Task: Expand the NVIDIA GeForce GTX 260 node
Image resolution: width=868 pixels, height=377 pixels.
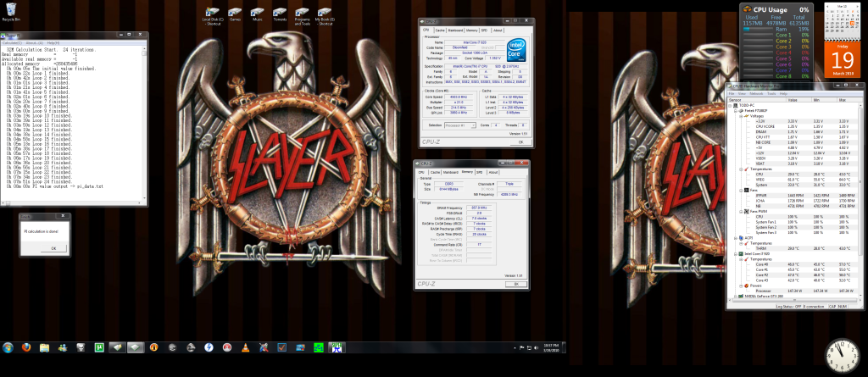Action: click(x=735, y=297)
